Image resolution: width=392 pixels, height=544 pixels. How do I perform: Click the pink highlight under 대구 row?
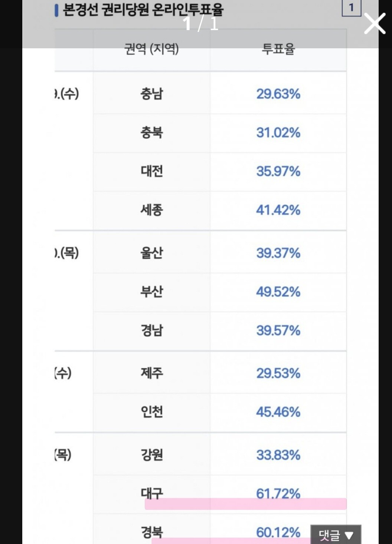point(245,504)
